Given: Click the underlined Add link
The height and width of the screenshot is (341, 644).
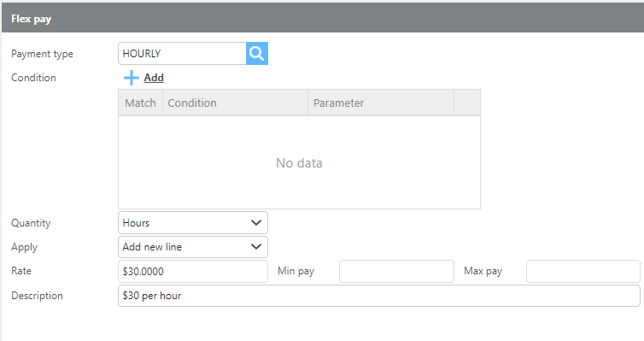Looking at the screenshot, I should pos(154,78).
